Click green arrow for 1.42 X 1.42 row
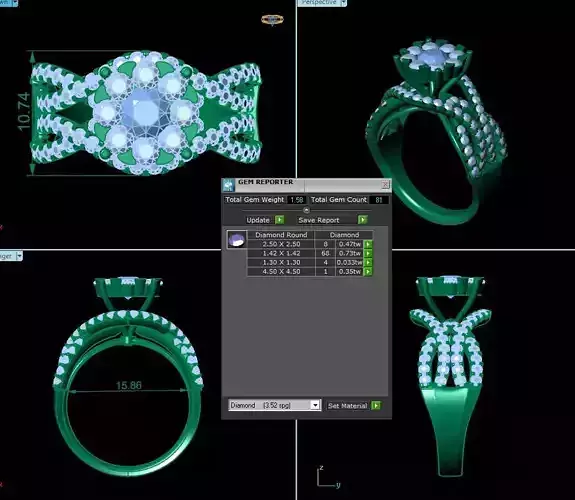The width and height of the screenshot is (575, 500). pos(368,253)
